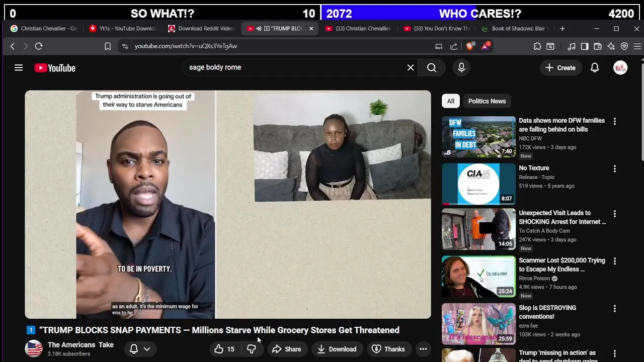Image resolution: width=644 pixels, height=362 pixels.
Task: Click the main video player
Action: point(228,205)
